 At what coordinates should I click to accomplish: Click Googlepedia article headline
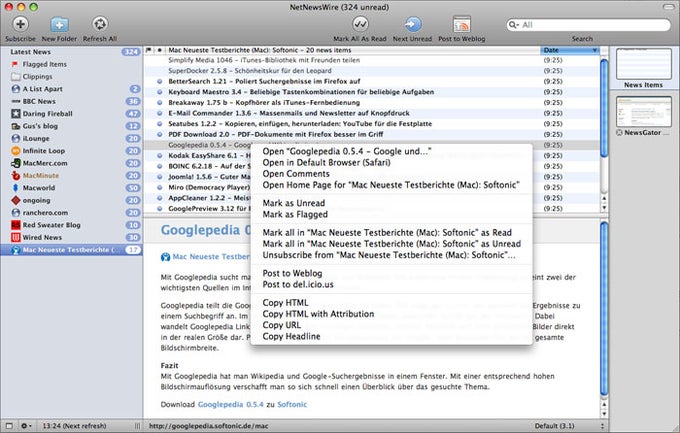coord(206,230)
